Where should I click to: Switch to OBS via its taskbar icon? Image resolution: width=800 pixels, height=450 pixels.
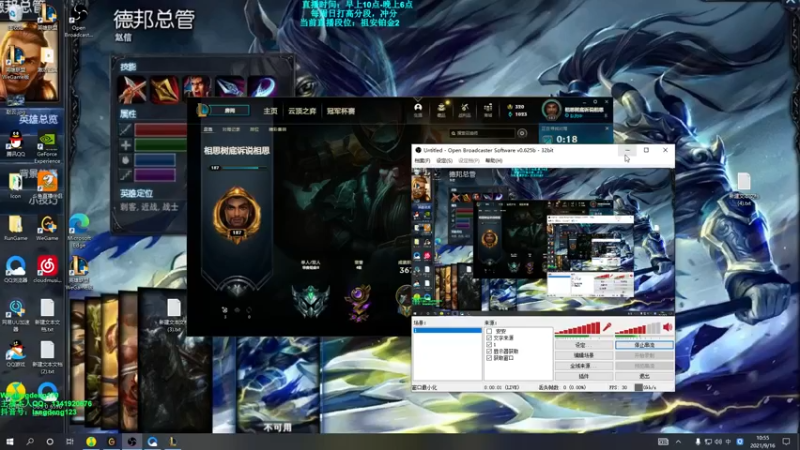point(132,441)
